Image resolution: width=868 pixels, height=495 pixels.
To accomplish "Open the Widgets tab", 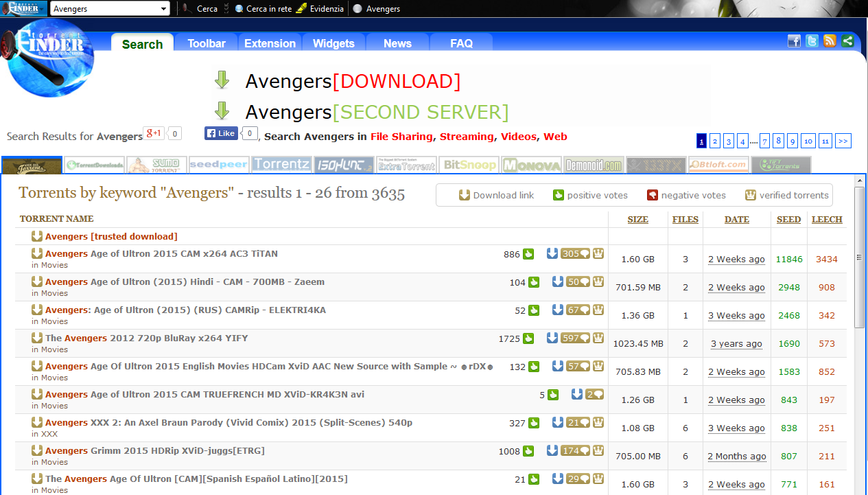I will click(333, 43).
